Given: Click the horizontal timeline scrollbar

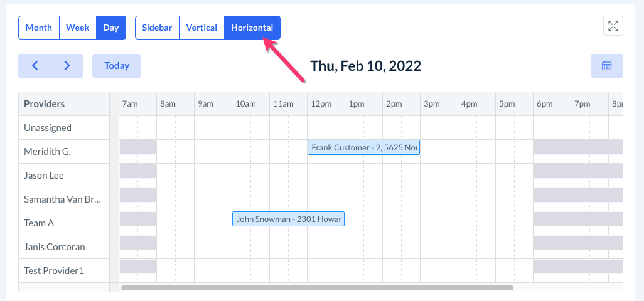Looking at the screenshot, I should point(317,288).
